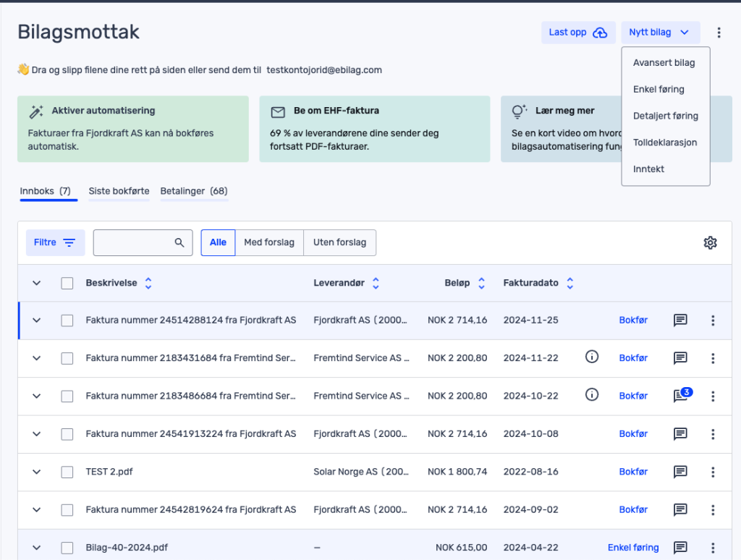The image size is (741, 560).
Task: Expand all rows via header chevron
Action: (x=36, y=283)
